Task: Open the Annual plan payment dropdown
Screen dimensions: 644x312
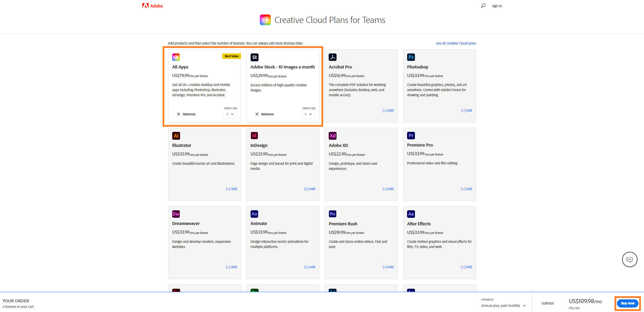Action: coord(504,305)
